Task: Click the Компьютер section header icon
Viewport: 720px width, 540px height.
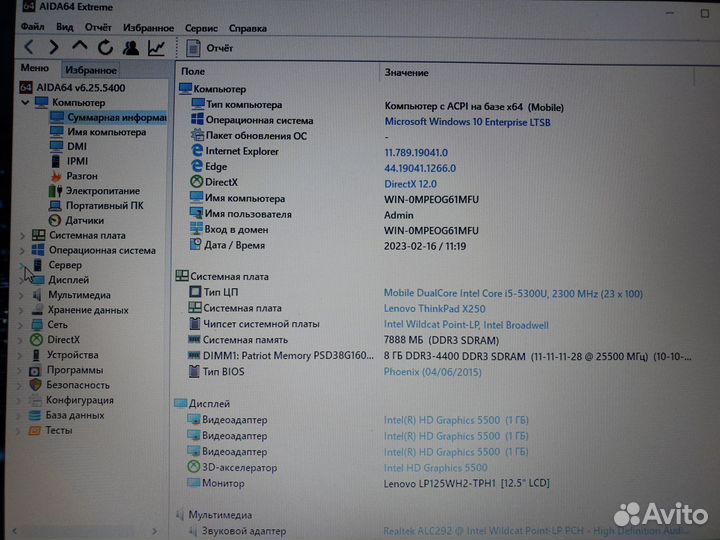Action: (x=185, y=88)
